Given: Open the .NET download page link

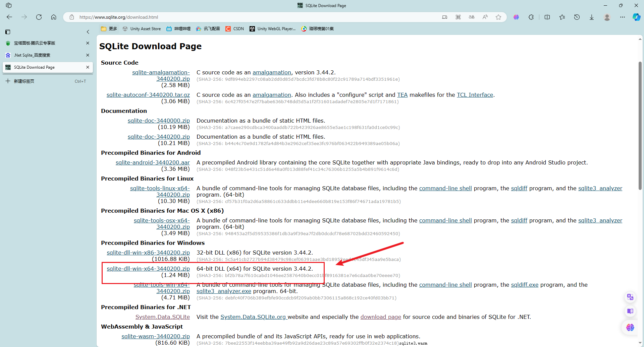Looking at the screenshot, I should (x=381, y=317).
